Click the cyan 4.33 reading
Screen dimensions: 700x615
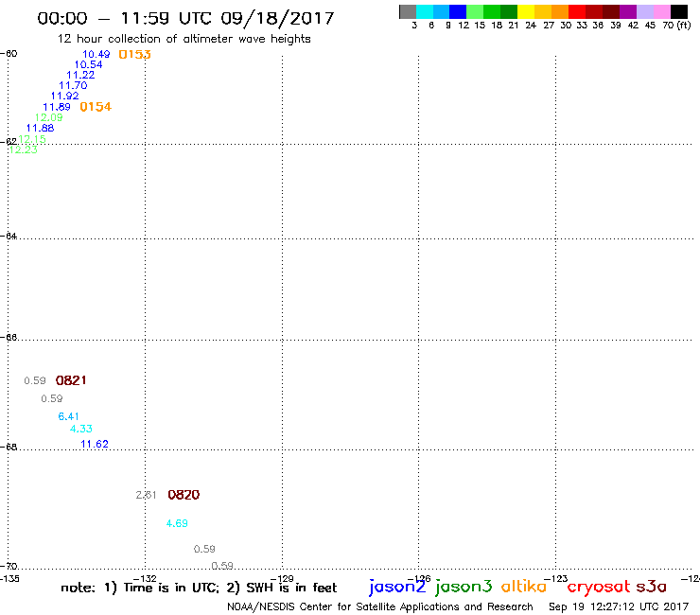(81, 429)
